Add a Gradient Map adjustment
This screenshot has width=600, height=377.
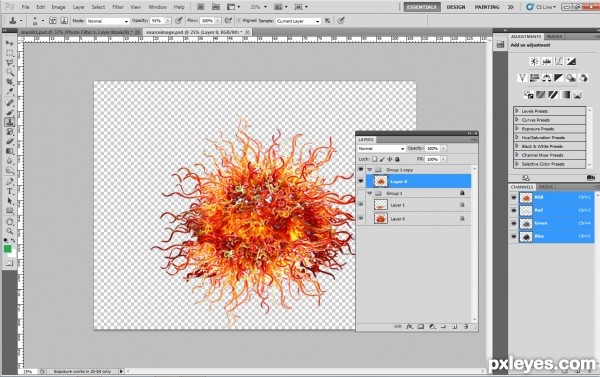click(565, 95)
